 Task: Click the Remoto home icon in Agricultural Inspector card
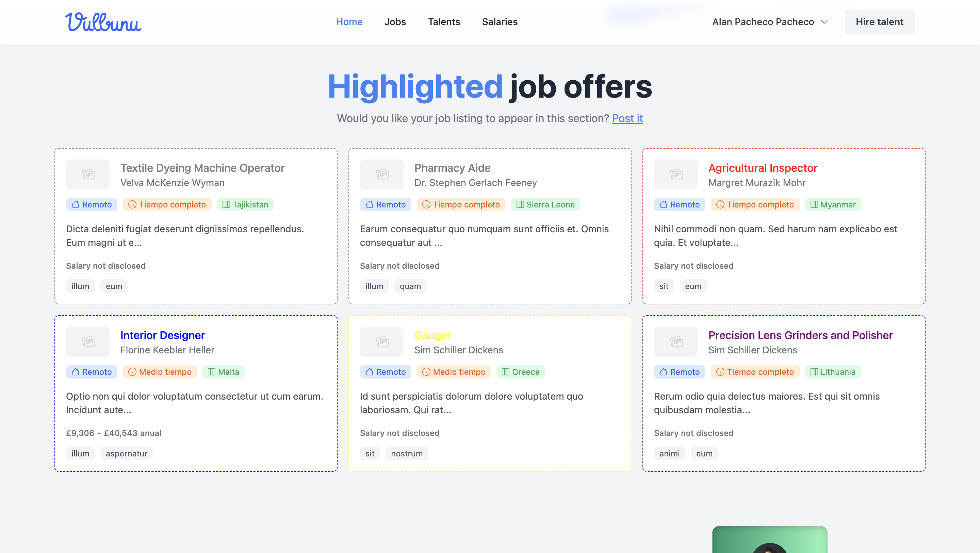[664, 205]
